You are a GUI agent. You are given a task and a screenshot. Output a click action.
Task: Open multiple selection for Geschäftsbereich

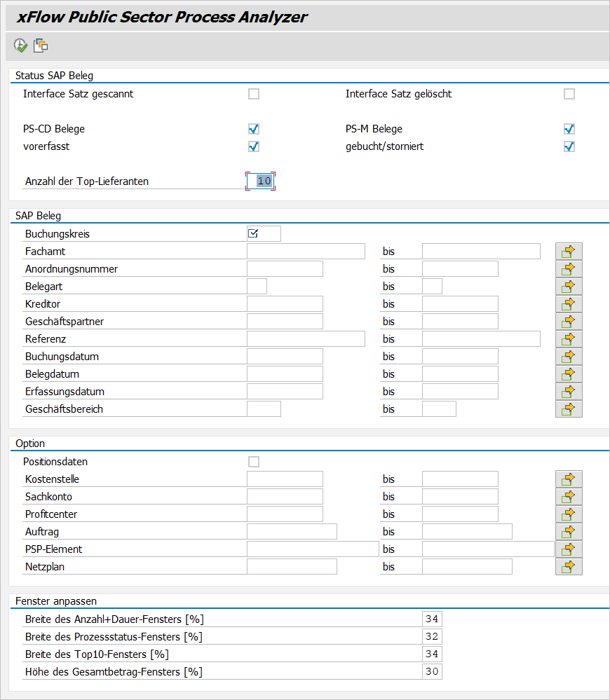coord(569,409)
